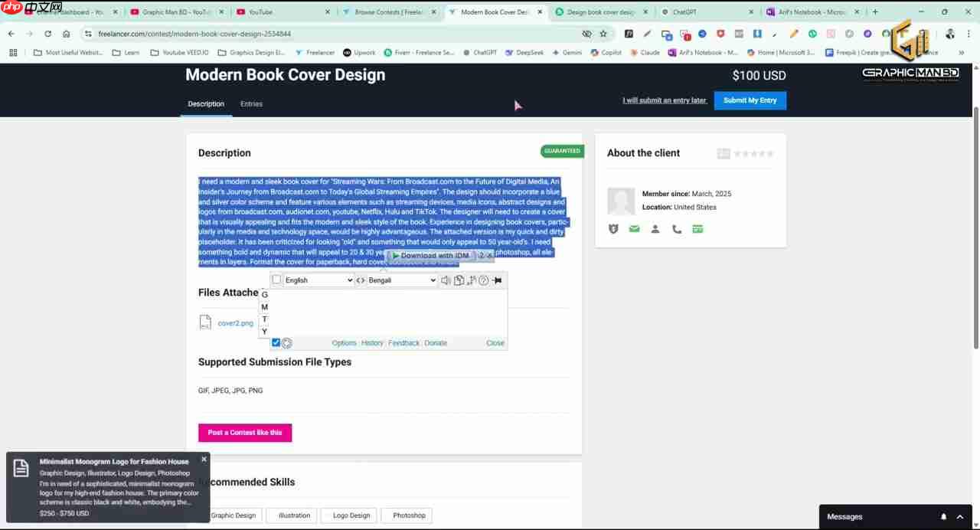This screenshot has height=530, width=980.
Task: Pin the translator popup with pin icon
Action: pos(497,280)
